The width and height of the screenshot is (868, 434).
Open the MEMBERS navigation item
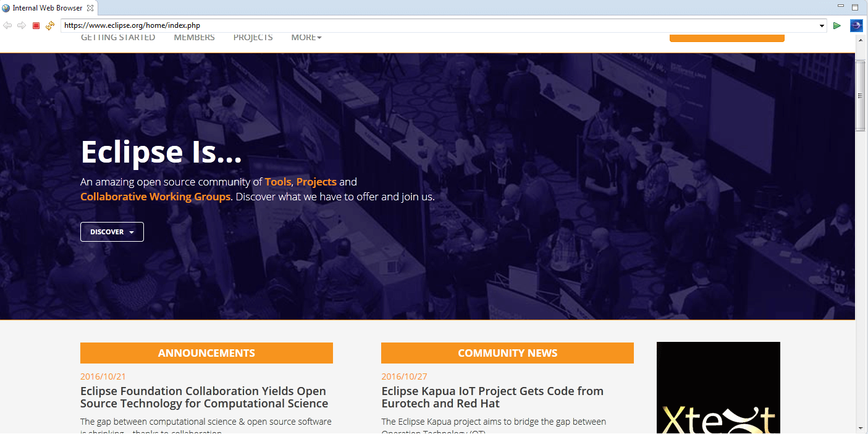tap(194, 37)
